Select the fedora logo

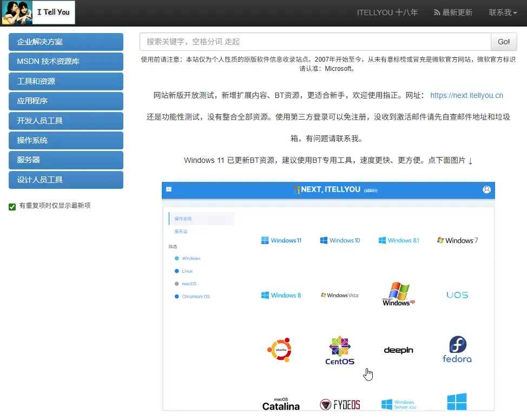(x=457, y=350)
